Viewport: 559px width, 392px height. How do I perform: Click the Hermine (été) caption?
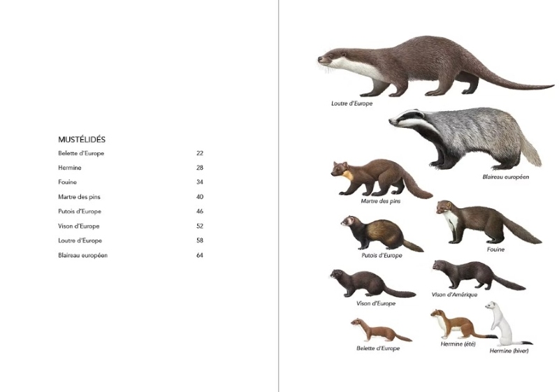[x=458, y=344]
